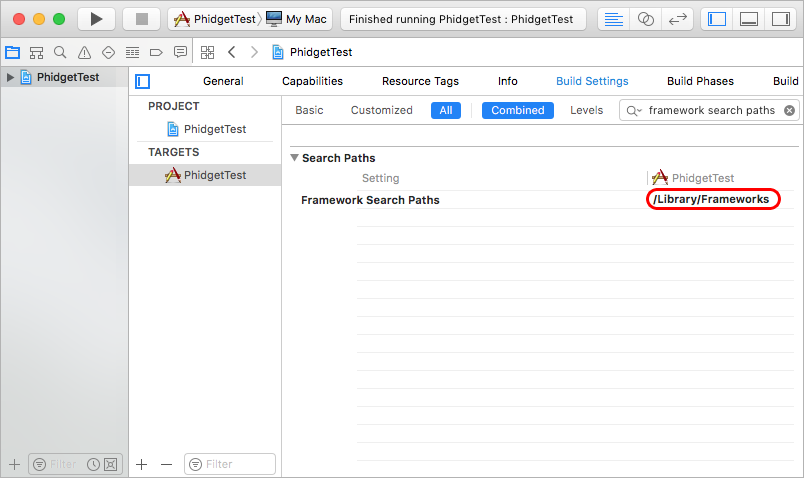Toggle the Utilities inspector pane

(x=779, y=19)
